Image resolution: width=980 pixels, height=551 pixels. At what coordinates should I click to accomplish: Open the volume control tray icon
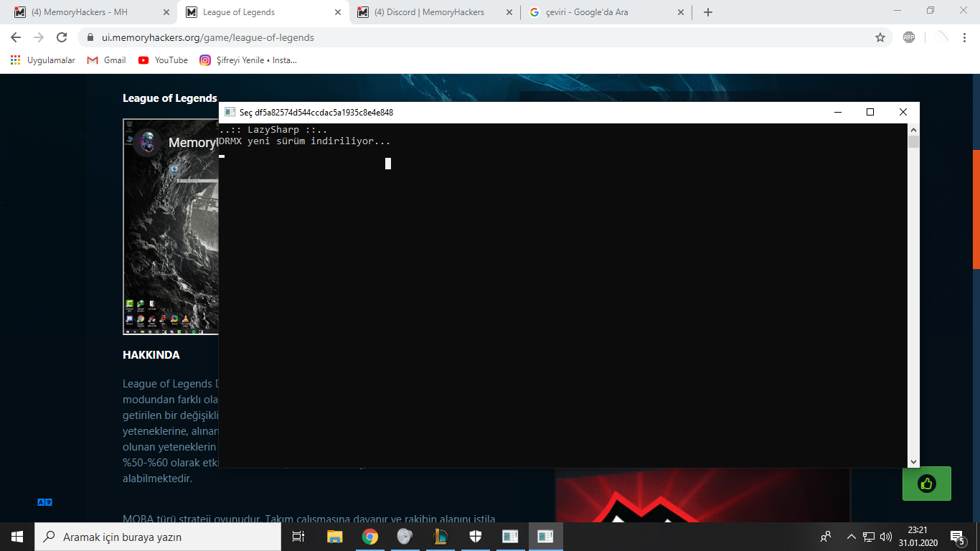coord(886,537)
